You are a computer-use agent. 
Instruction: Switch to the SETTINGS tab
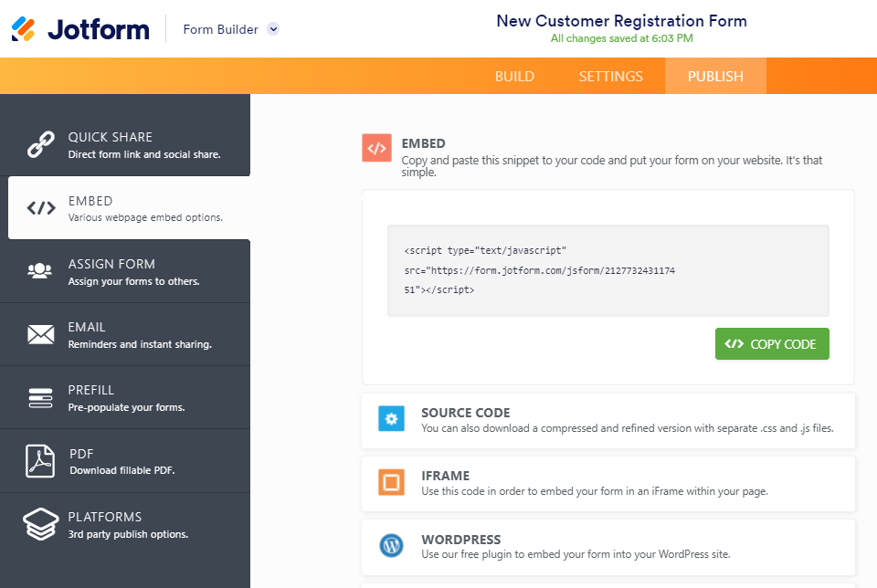[x=611, y=76]
